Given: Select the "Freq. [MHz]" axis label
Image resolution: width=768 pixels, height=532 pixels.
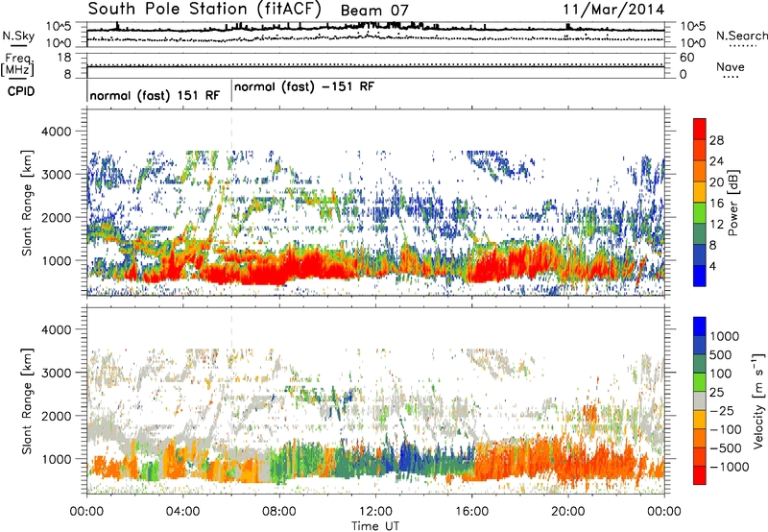Looking at the screenshot, I should [x=17, y=64].
